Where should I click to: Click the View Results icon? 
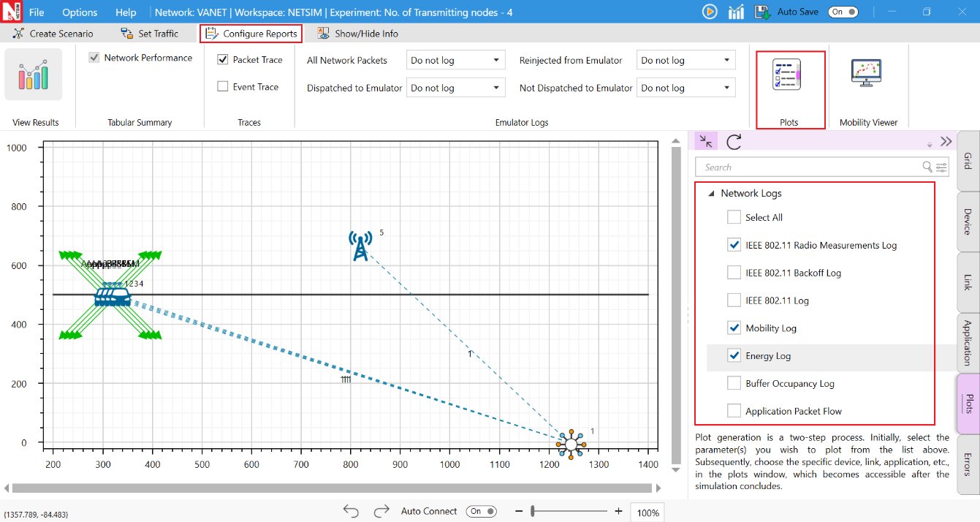34,76
